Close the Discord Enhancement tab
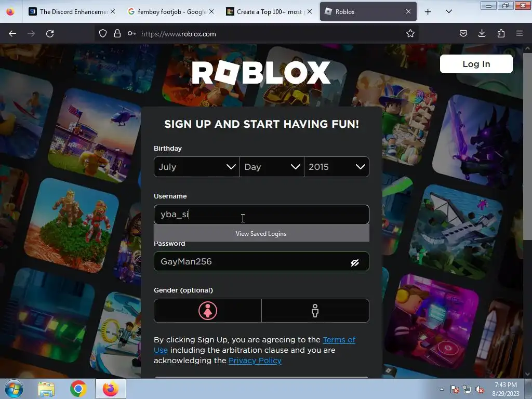The image size is (532, 399). (113, 11)
